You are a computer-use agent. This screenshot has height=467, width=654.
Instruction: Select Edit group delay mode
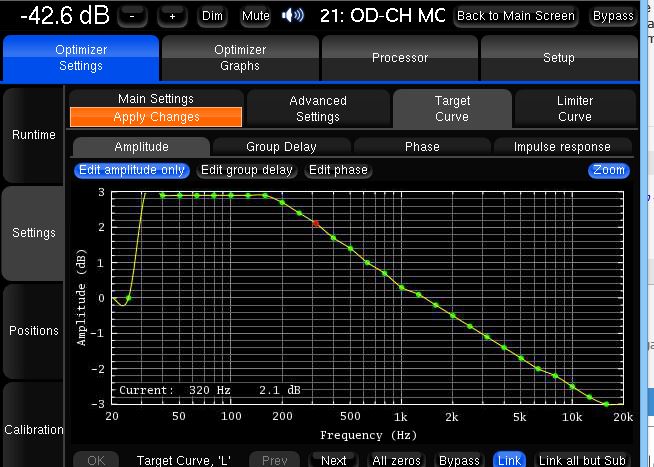247,170
